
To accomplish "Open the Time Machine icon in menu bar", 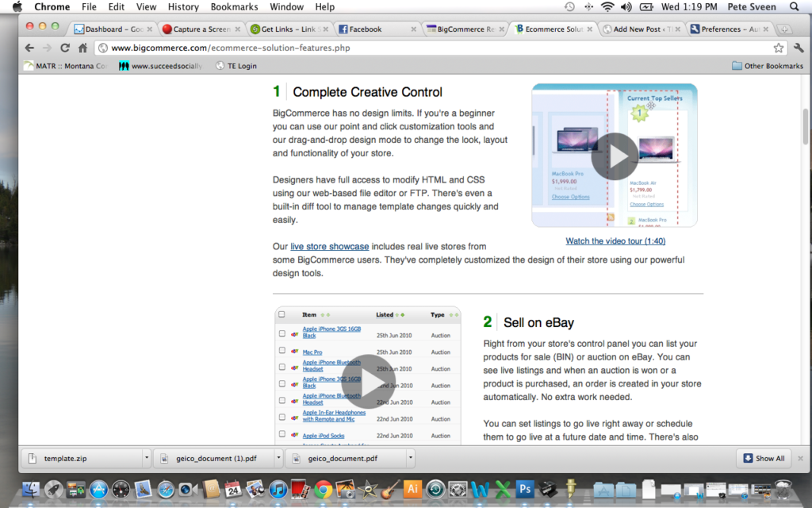I will tap(569, 6).
